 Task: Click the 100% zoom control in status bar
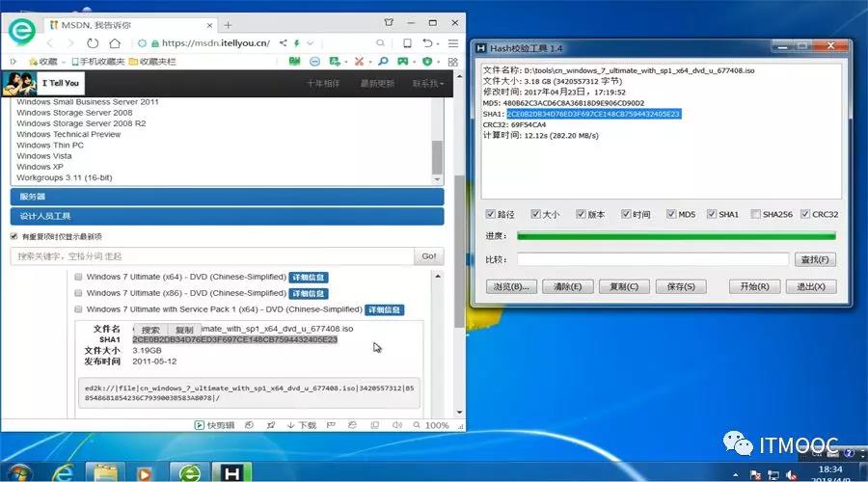point(431,425)
